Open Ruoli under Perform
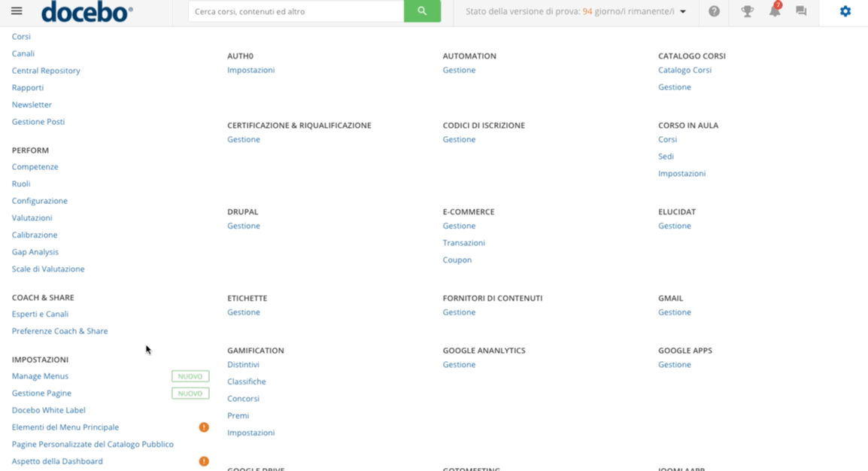868x471 pixels. click(21, 184)
